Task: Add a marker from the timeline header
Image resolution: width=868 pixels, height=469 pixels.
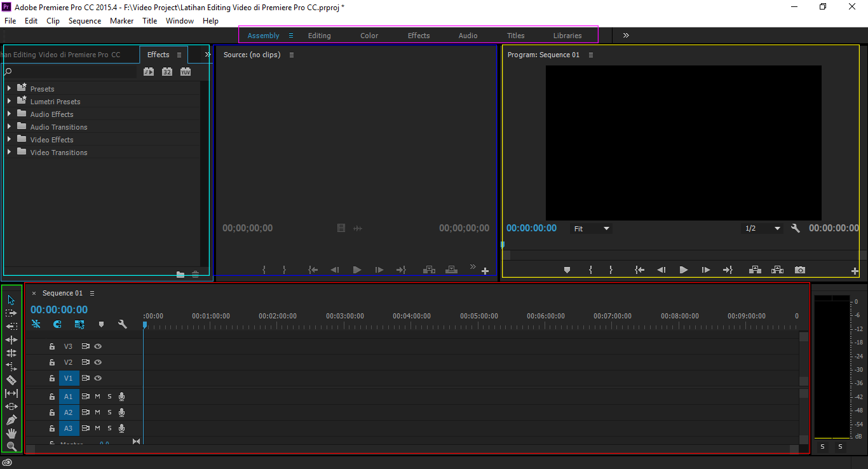Action: click(101, 324)
